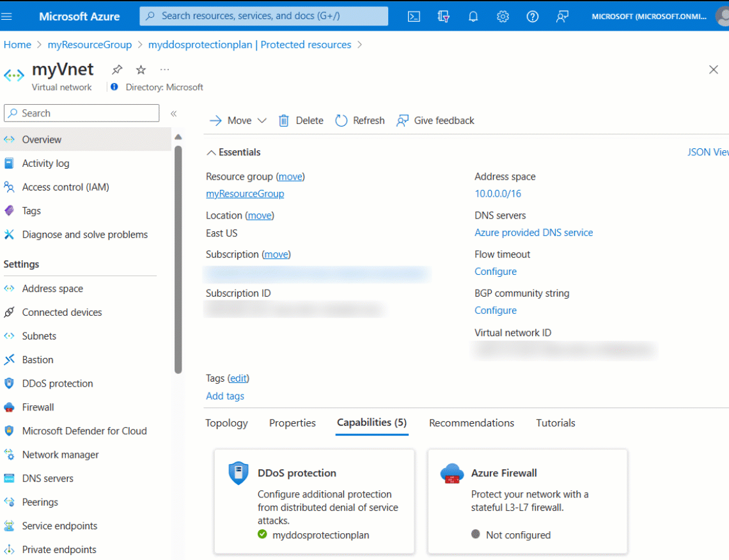Switch to the Topology tab
Viewport: 729px width, 560px height.
[226, 423]
